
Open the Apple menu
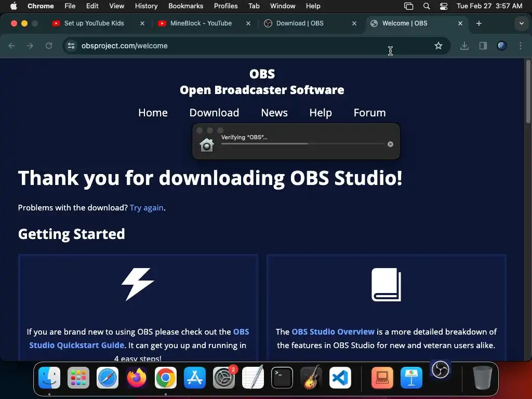(14, 6)
